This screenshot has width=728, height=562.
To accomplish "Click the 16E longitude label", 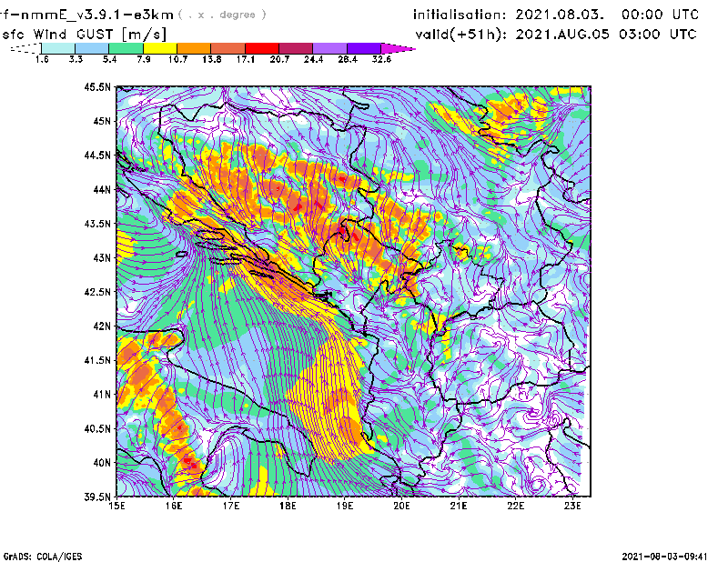I will [174, 506].
